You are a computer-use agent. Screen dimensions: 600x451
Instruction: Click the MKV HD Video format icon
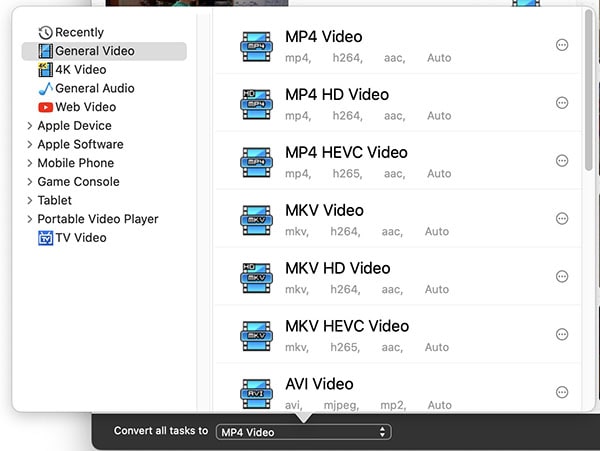(256, 278)
